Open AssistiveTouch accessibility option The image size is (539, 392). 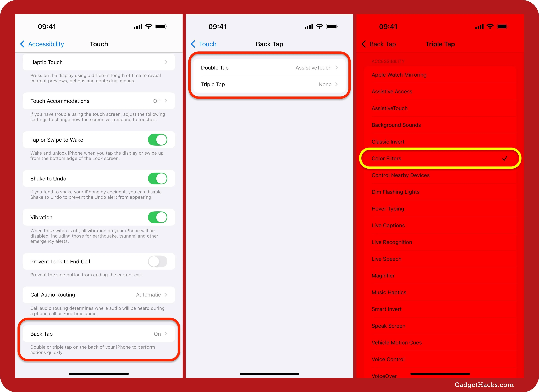[389, 108]
